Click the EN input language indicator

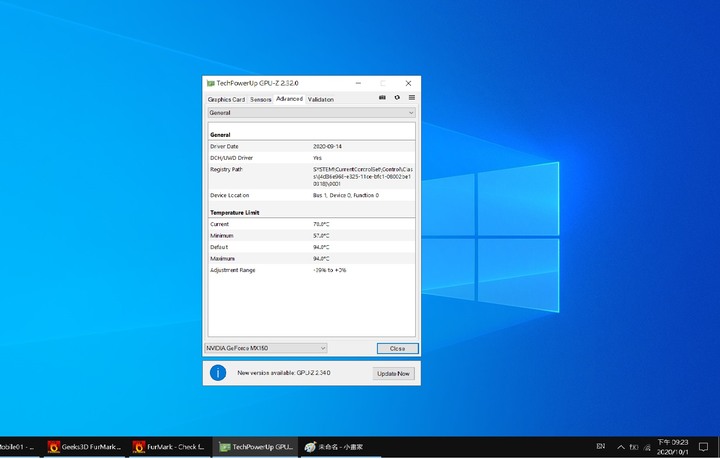point(601,446)
